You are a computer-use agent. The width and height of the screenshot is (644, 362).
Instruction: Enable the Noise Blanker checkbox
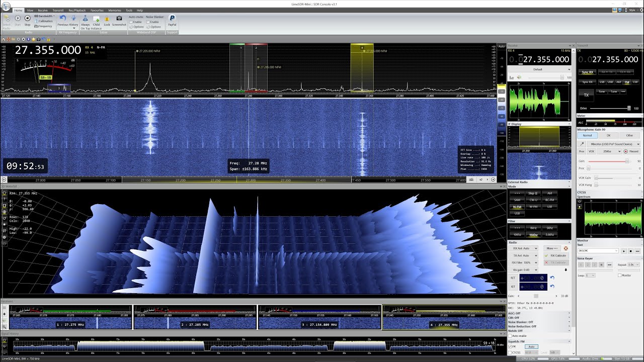pos(148,22)
